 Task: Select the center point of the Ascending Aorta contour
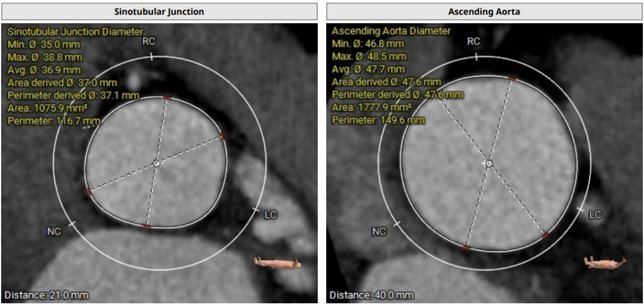pyautogui.click(x=488, y=163)
